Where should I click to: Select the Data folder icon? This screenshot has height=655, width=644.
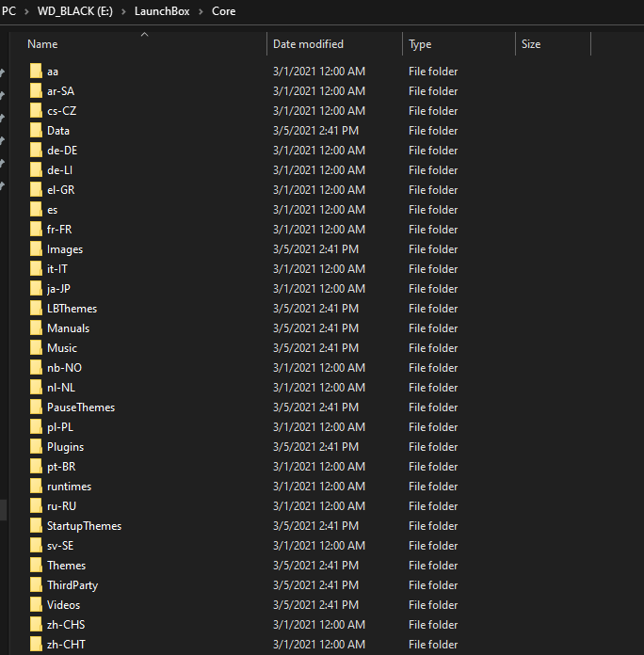[36, 130]
